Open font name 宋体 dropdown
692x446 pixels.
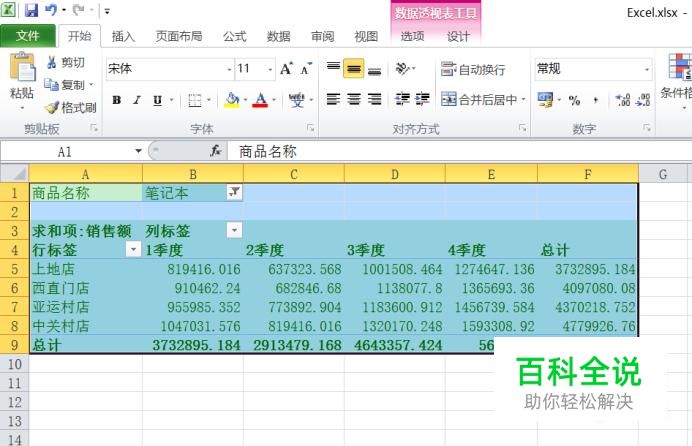(x=229, y=69)
